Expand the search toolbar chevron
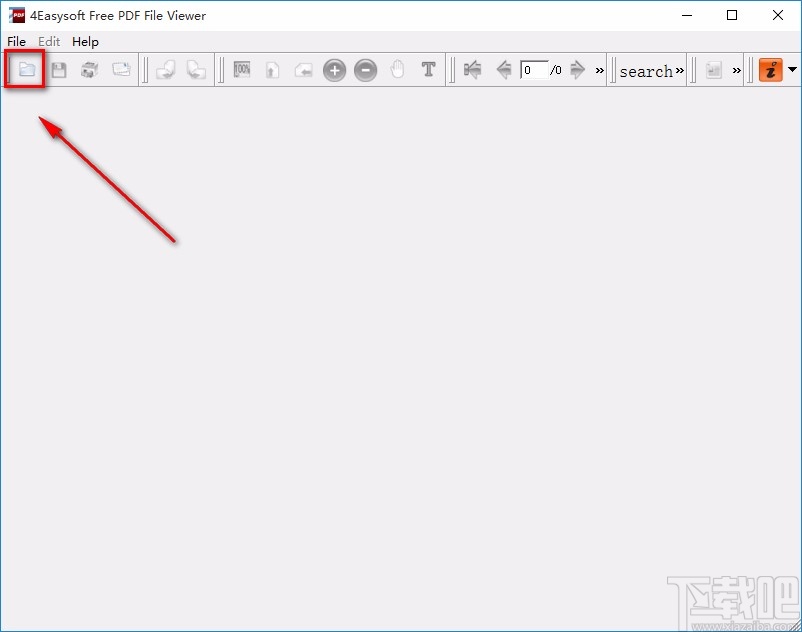 coord(678,70)
